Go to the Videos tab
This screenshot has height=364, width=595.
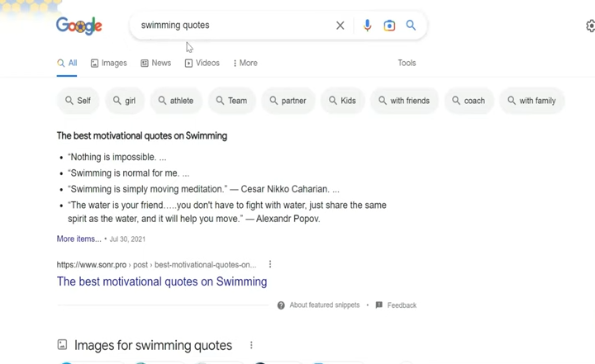(x=202, y=63)
